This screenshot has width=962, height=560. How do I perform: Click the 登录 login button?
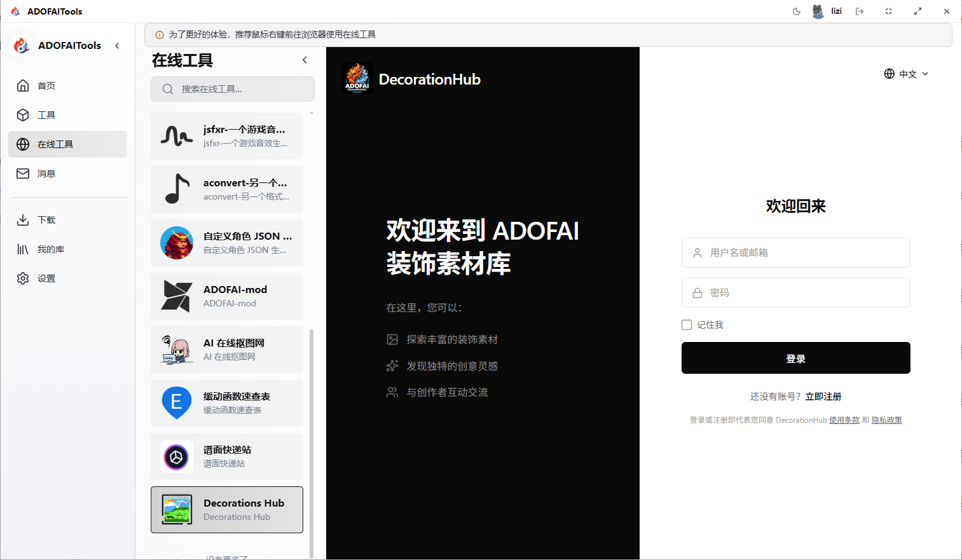(x=796, y=358)
